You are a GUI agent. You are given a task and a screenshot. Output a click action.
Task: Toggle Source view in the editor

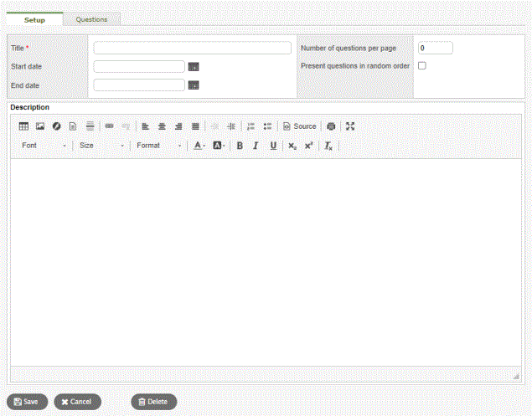tap(299, 126)
